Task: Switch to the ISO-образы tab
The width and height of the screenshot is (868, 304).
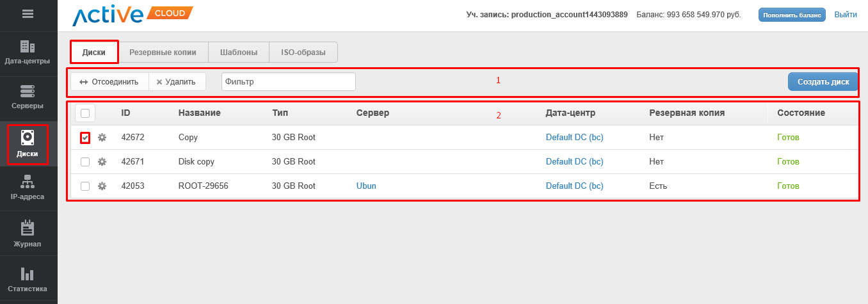Action: coord(303,52)
